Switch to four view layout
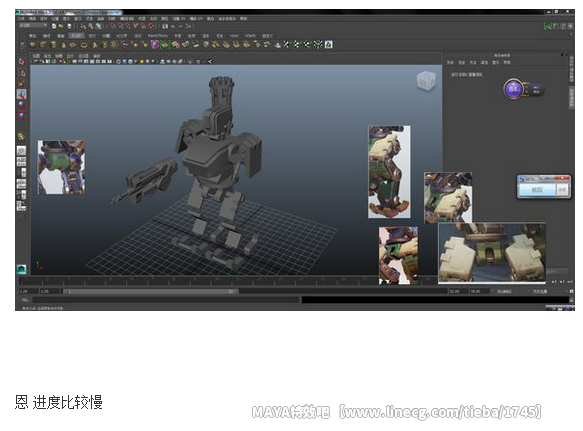The height and width of the screenshot is (431, 583). pyautogui.click(x=21, y=161)
